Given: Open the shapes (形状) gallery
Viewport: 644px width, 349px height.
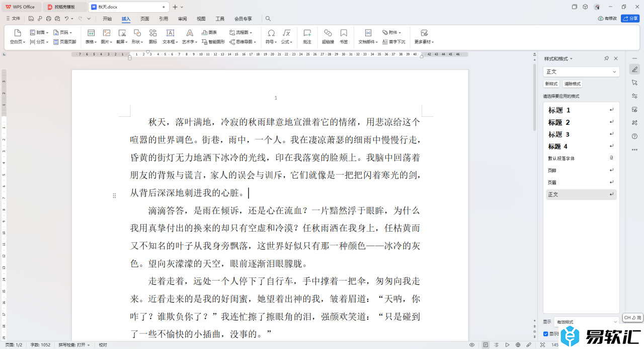Looking at the screenshot, I should [x=137, y=37].
